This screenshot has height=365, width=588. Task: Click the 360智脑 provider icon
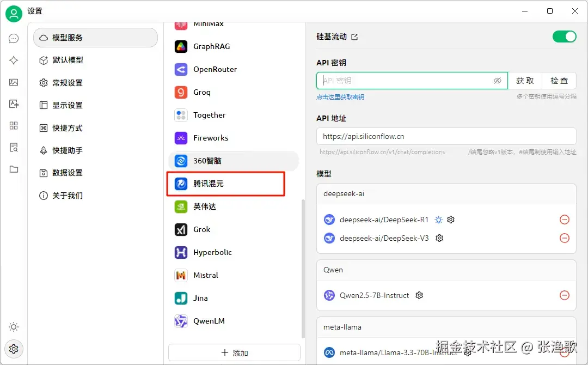pyautogui.click(x=180, y=161)
